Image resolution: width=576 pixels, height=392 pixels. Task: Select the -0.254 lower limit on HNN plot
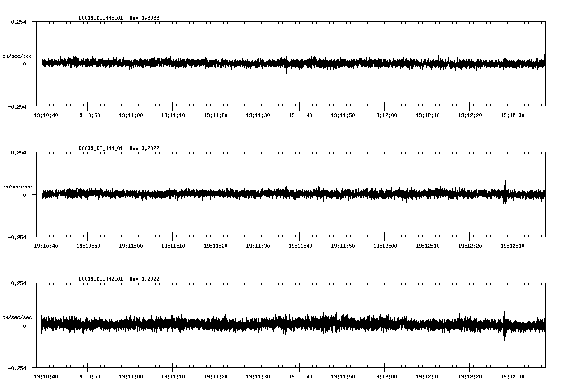tap(17, 237)
